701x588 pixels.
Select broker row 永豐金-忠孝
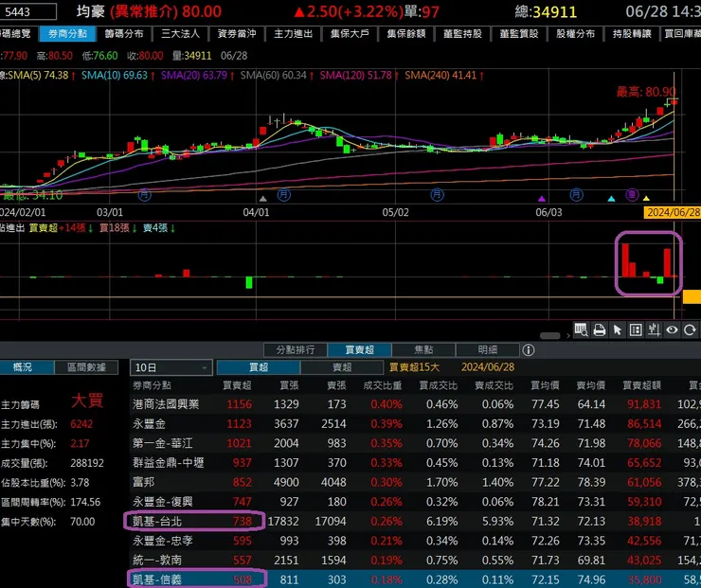[x=415, y=541]
